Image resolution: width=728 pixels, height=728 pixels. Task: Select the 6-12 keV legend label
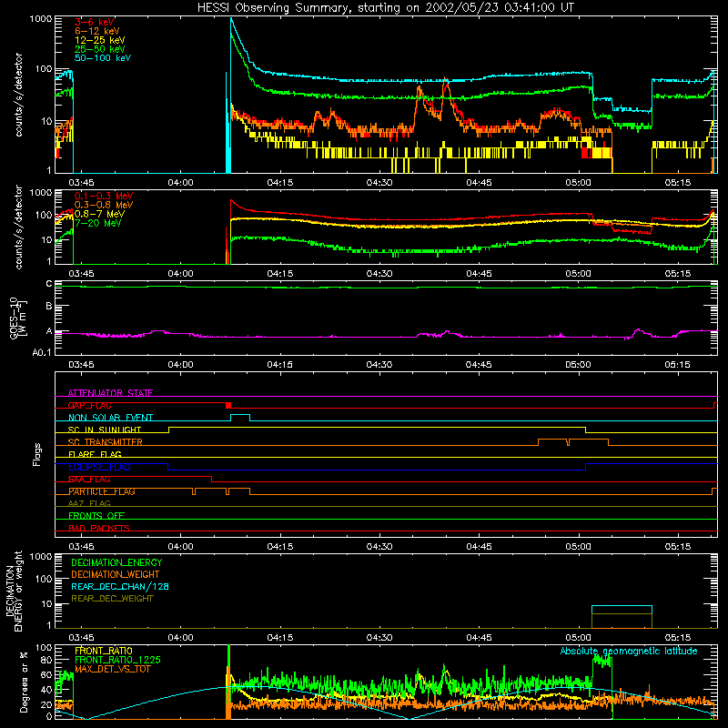tap(97, 31)
